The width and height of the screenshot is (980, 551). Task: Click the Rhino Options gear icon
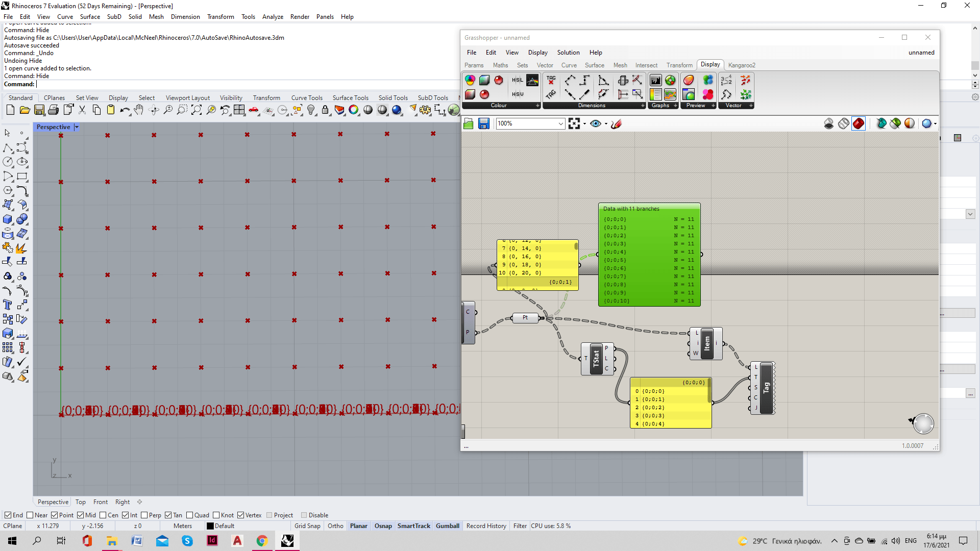click(x=425, y=110)
